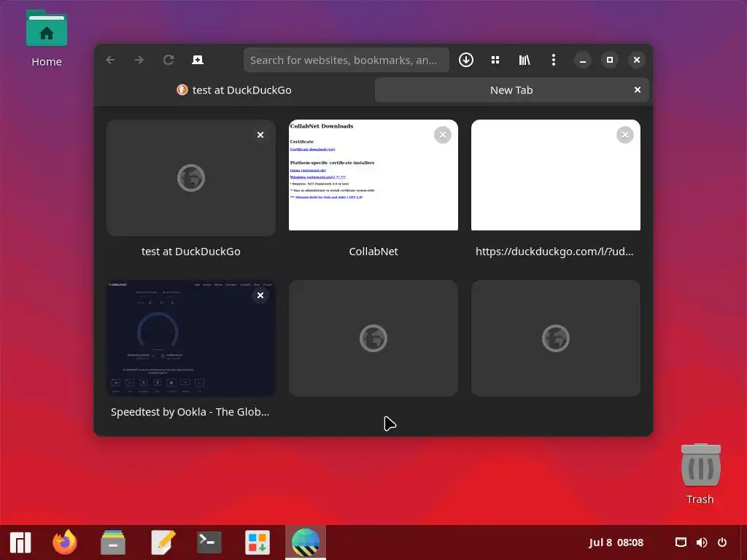Open the software manager from taskbar

coord(258,542)
